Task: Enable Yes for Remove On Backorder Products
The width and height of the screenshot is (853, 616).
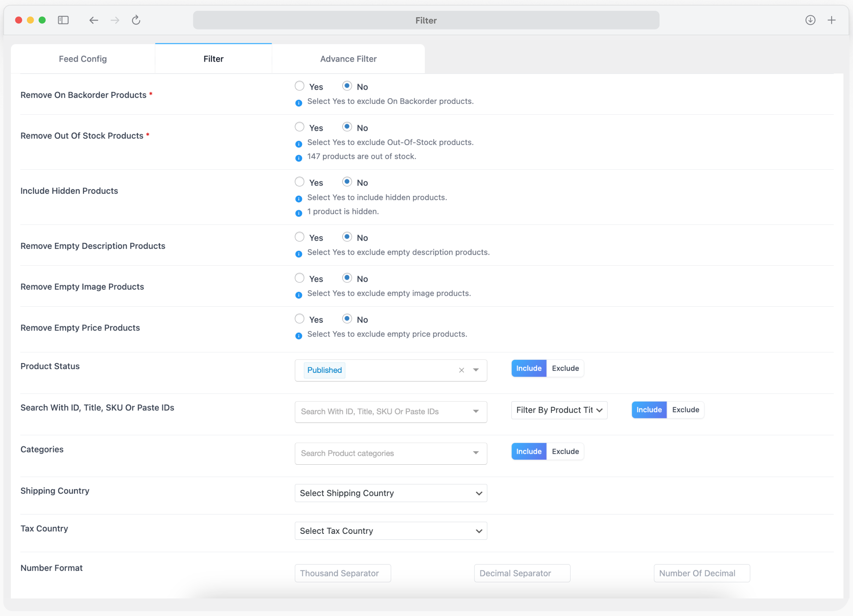Action: [x=299, y=86]
